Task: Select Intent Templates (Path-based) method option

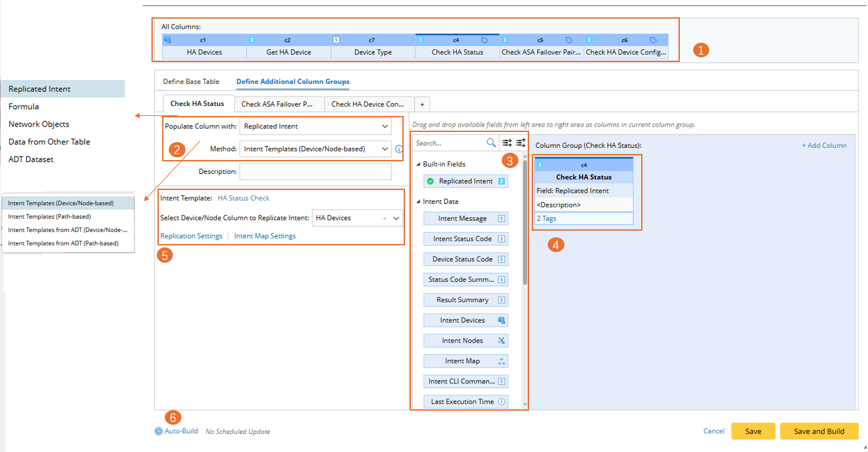Action: [x=68, y=216]
